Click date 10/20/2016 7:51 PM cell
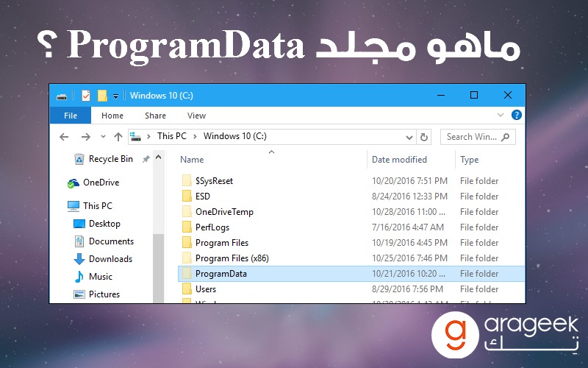 (x=409, y=181)
